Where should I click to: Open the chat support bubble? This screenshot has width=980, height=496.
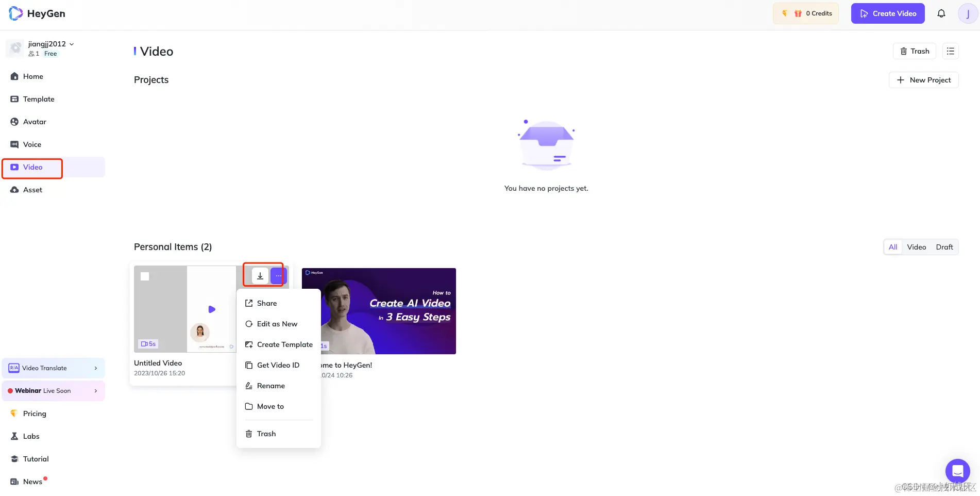(x=957, y=471)
